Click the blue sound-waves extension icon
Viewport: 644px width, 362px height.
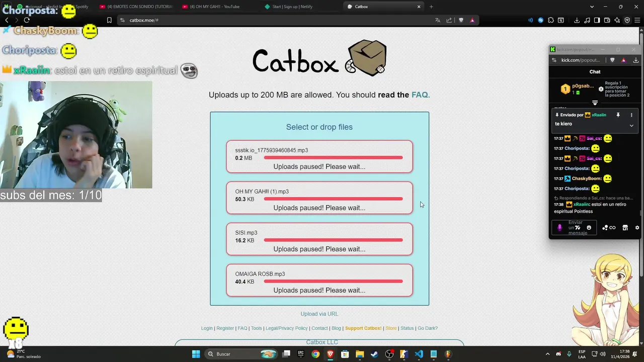(530, 20)
